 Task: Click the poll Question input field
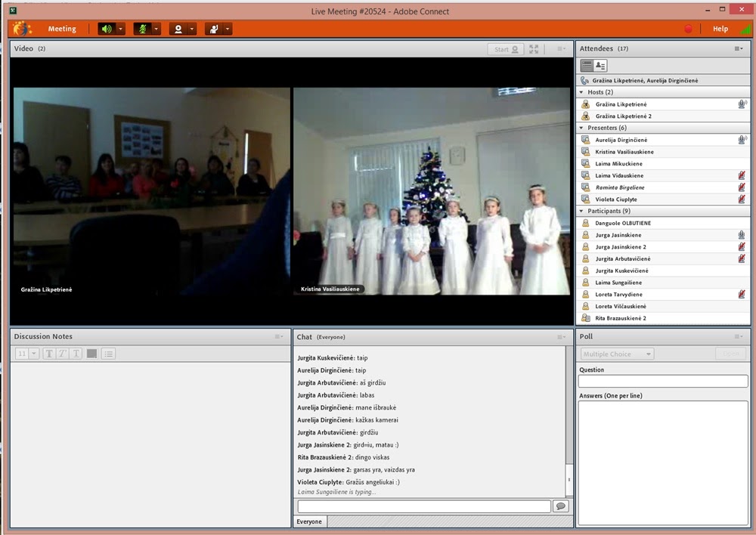point(663,382)
